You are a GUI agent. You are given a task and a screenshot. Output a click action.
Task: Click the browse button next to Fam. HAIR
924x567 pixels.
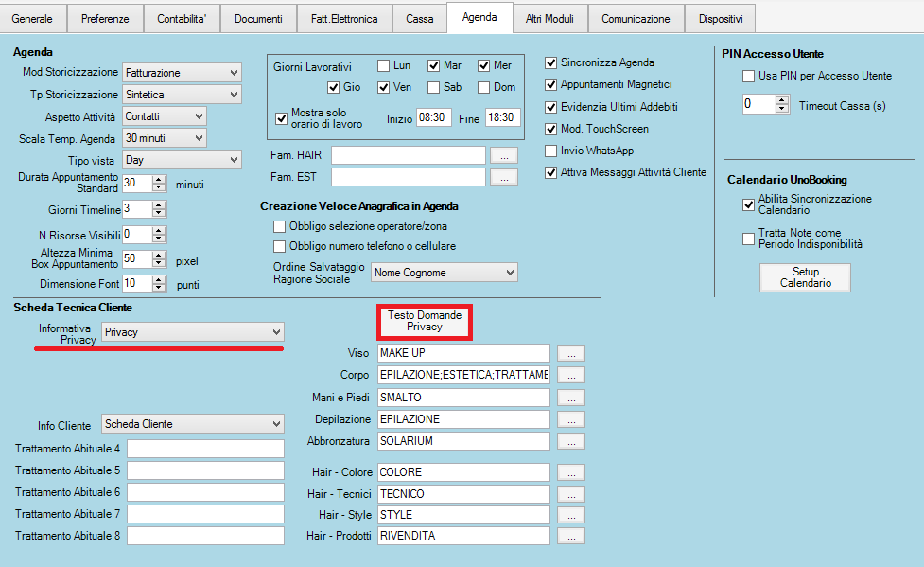pyautogui.click(x=504, y=154)
